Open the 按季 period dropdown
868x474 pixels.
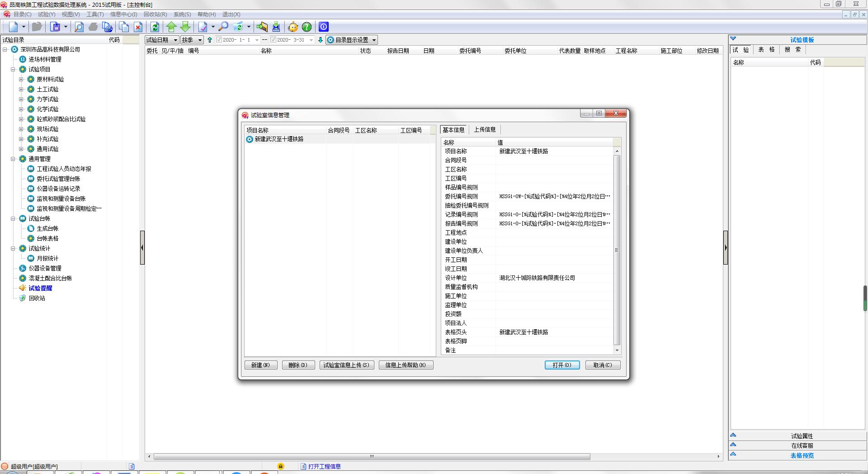(x=192, y=40)
